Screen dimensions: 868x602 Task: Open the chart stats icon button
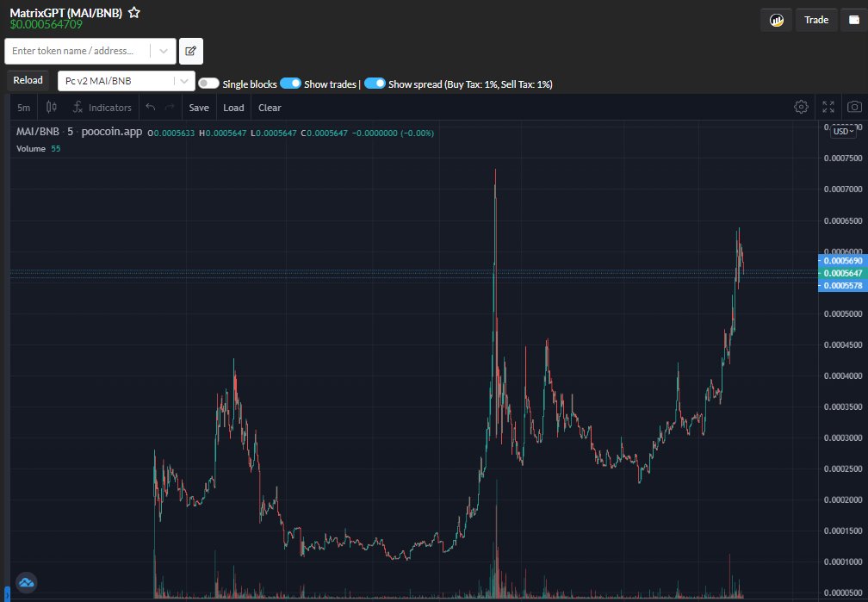777,21
